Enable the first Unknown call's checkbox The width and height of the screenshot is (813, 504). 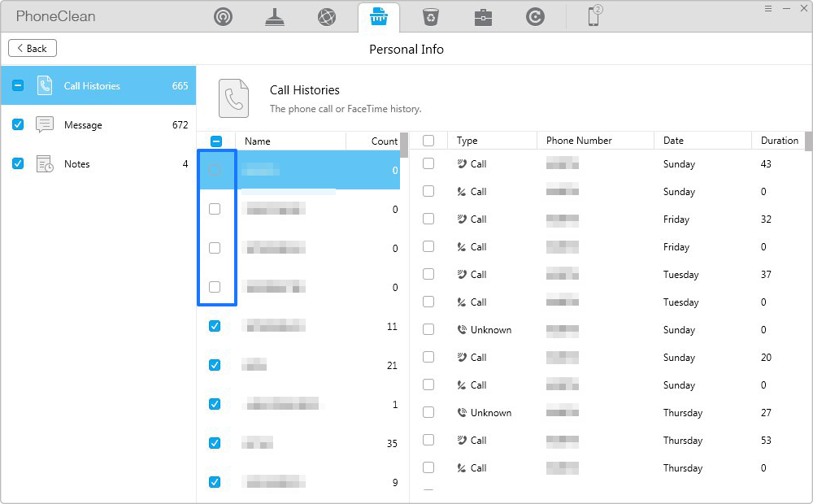428,329
